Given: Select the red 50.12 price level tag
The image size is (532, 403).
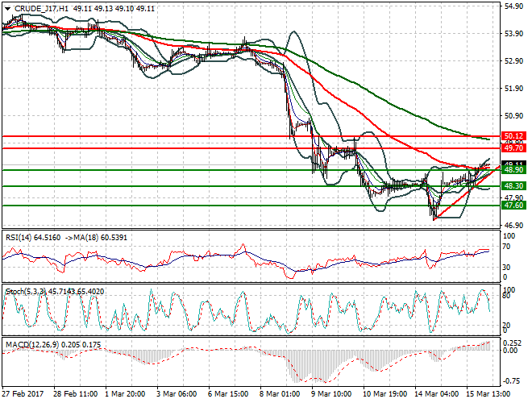Looking at the screenshot, I should 513,136.
